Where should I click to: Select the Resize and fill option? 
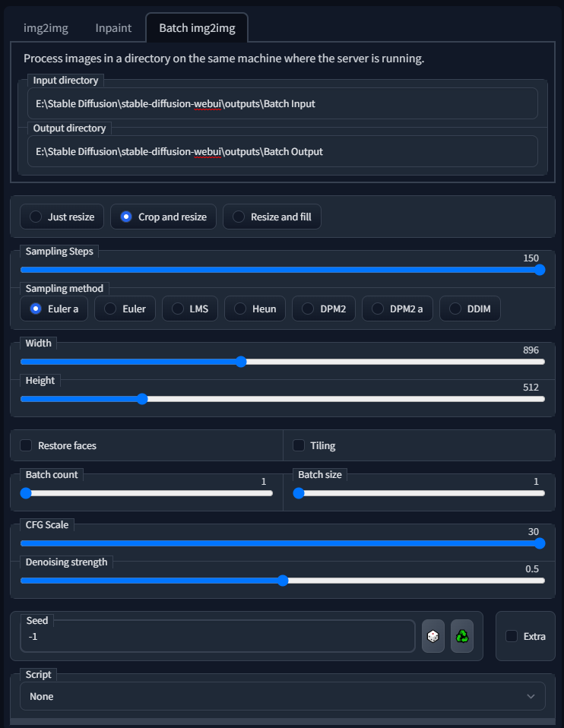point(272,217)
